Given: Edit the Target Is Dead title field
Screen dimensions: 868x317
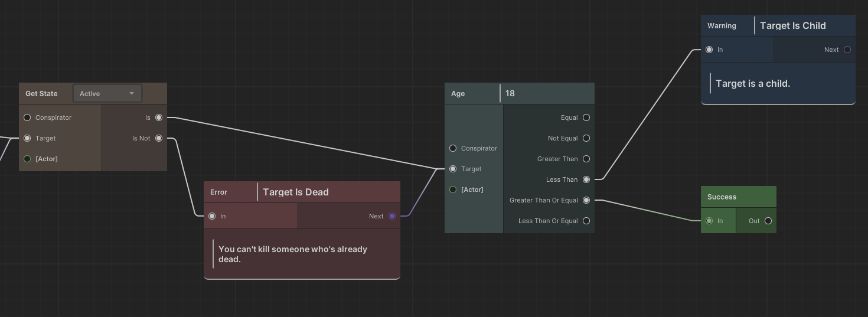Looking at the screenshot, I should 328,192.
